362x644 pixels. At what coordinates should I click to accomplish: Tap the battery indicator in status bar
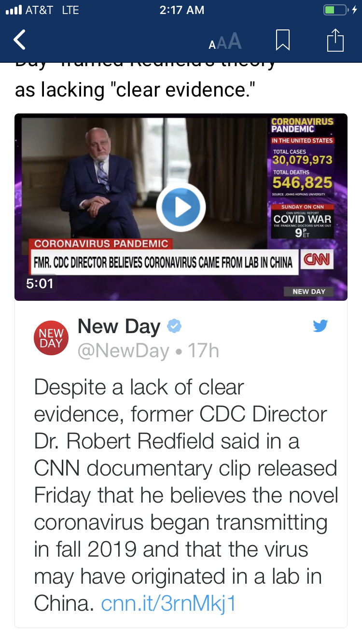pos(336,10)
